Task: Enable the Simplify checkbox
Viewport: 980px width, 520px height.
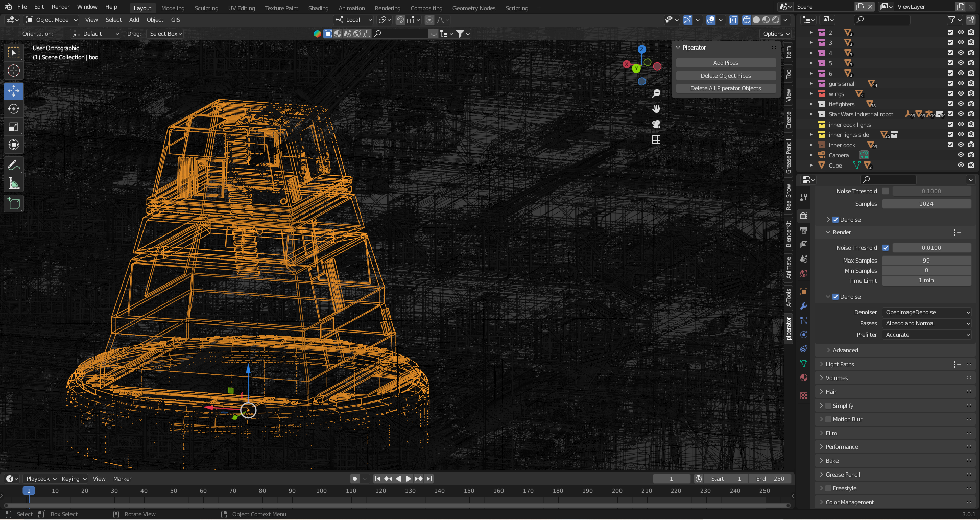Action: coord(828,406)
